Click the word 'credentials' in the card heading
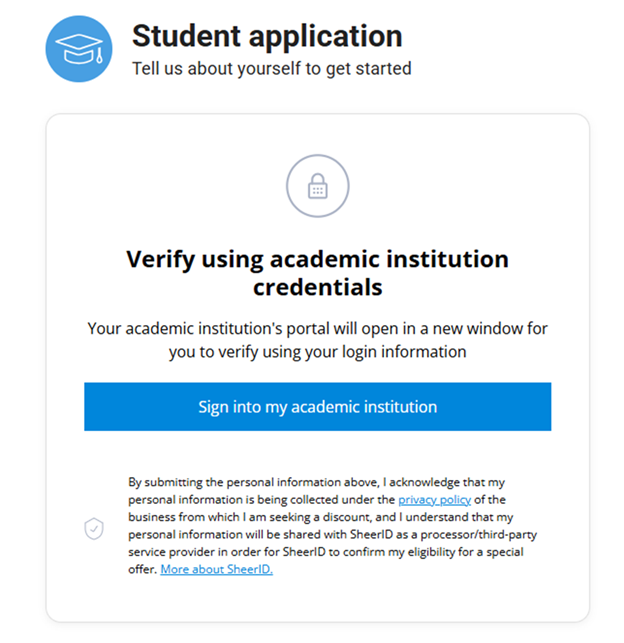This screenshot has height=643, width=624. tap(317, 287)
